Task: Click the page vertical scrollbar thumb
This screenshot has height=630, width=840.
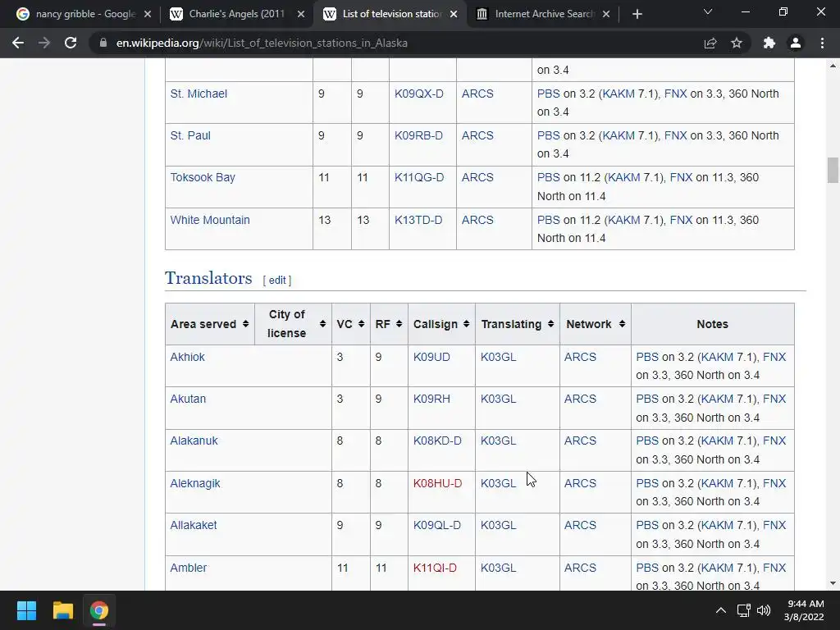Action: tap(833, 171)
